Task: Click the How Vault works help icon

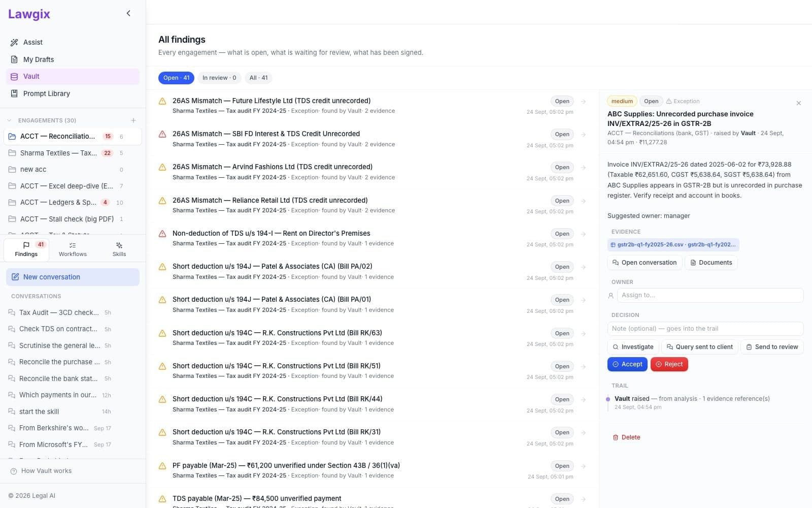Action: [x=14, y=471]
